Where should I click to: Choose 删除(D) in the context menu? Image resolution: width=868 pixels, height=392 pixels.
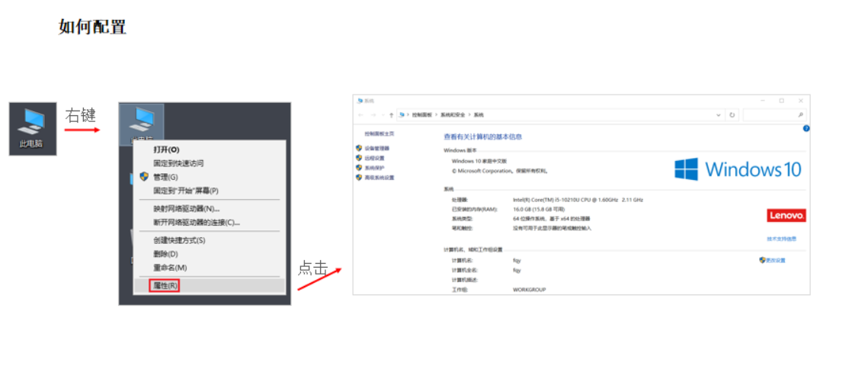210,254
